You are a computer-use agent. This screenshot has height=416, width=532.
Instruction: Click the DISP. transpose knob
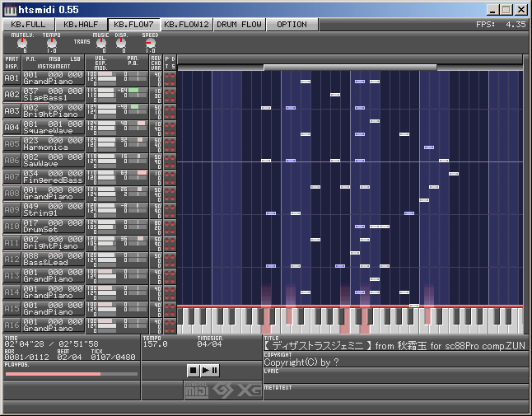coord(121,43)
